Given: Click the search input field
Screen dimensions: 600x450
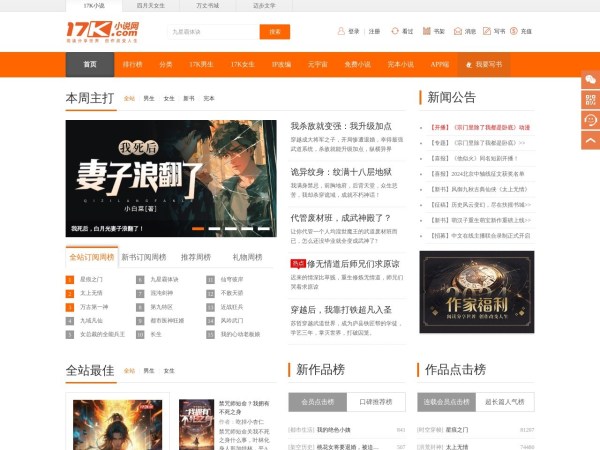Looking at the screenshot, I should [x=212, y=32].
